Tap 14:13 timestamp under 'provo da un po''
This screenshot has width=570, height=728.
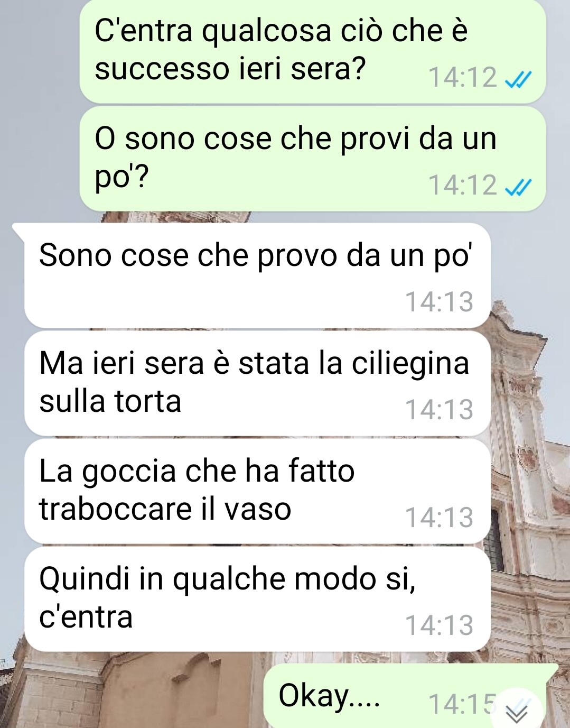[439, 302]
